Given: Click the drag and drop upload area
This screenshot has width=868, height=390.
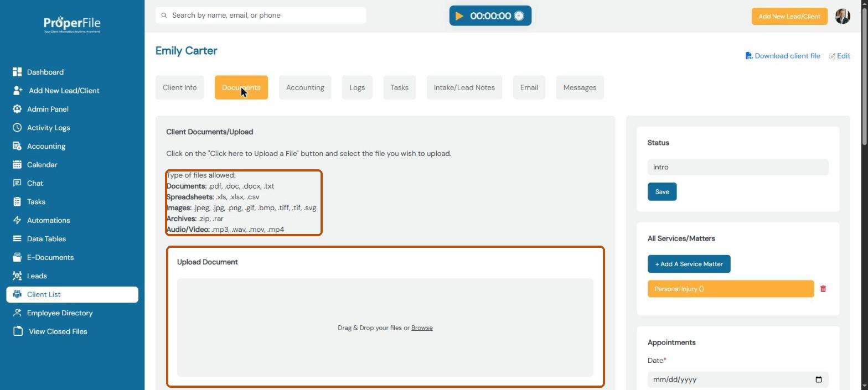Looking at the screenshot, I should [385, 327].
